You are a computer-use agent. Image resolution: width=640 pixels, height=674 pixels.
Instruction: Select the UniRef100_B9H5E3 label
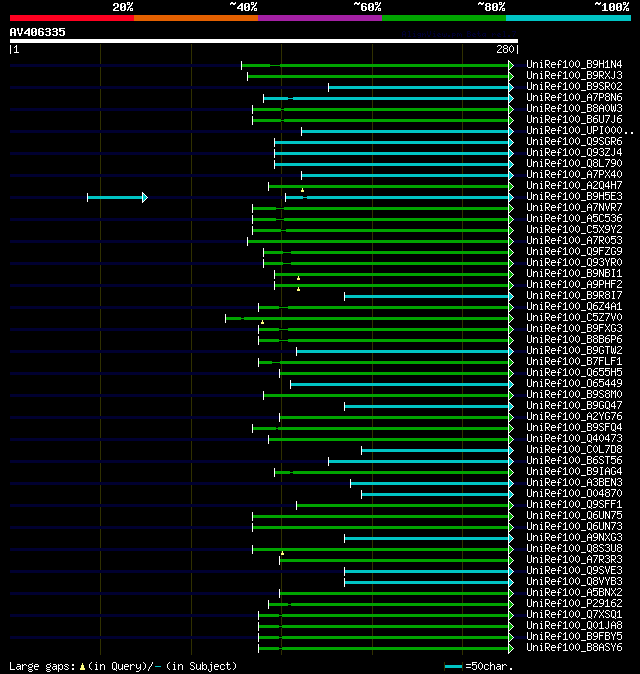[574, 196]
